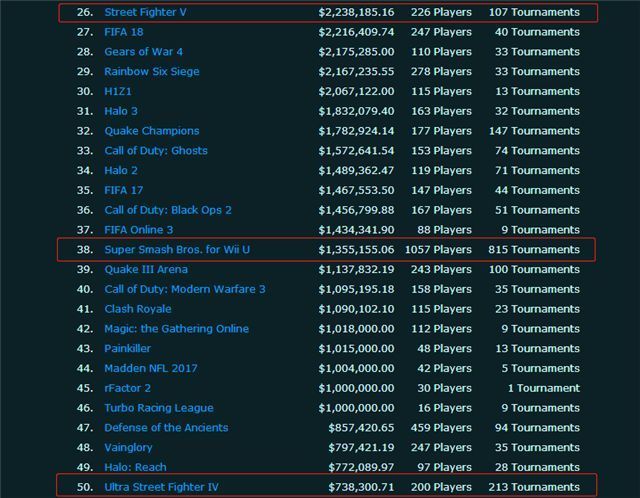Select the FIFA Online 3 link
640x498 pixels.
[x=139, y=230]
